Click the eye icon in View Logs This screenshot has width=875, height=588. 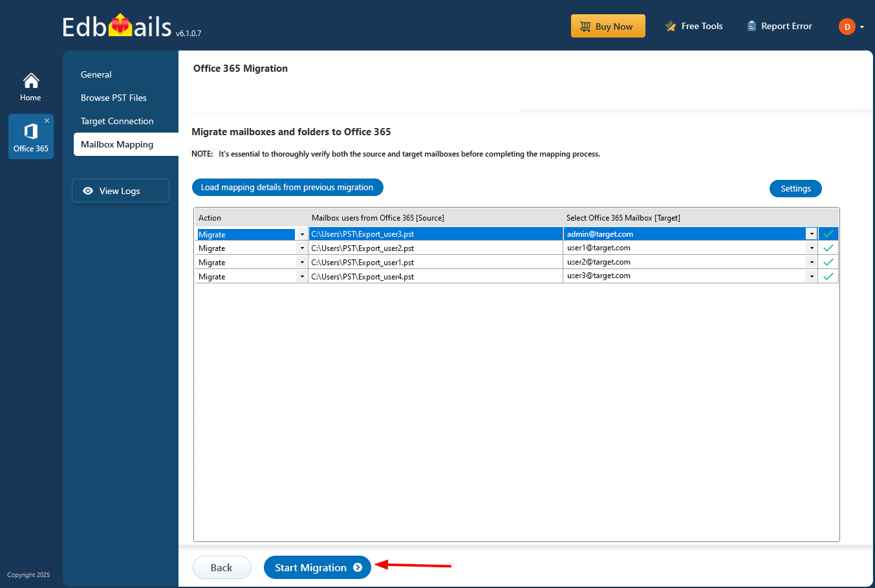coord(88,191)
